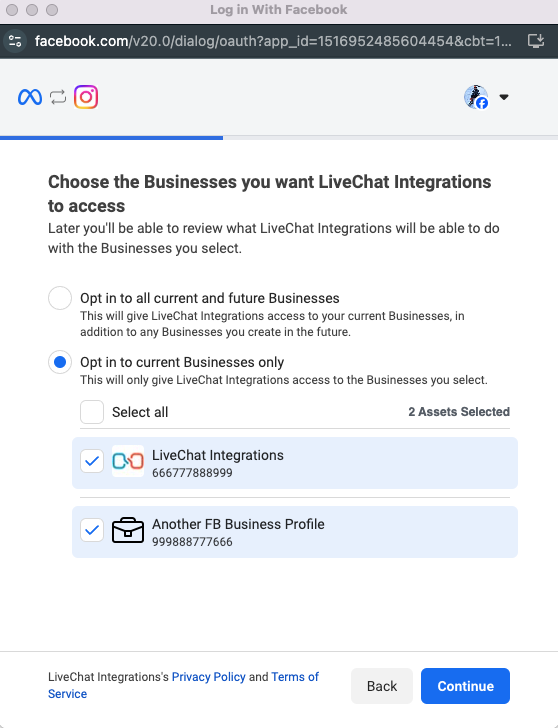Open the Terms of Service link
This screenshot has height=728, width=558.
pyautogui.click(x=183, y=685)
